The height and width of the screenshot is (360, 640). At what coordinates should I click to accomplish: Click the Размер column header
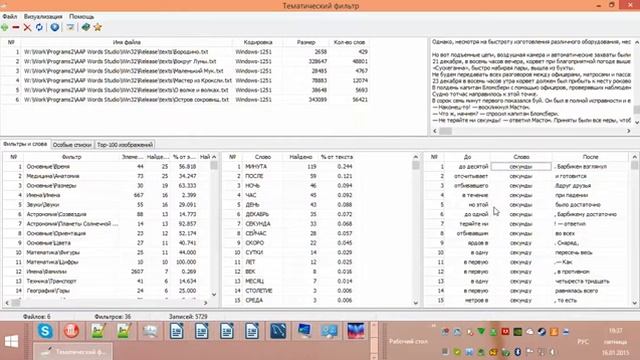tap(306, 42)
